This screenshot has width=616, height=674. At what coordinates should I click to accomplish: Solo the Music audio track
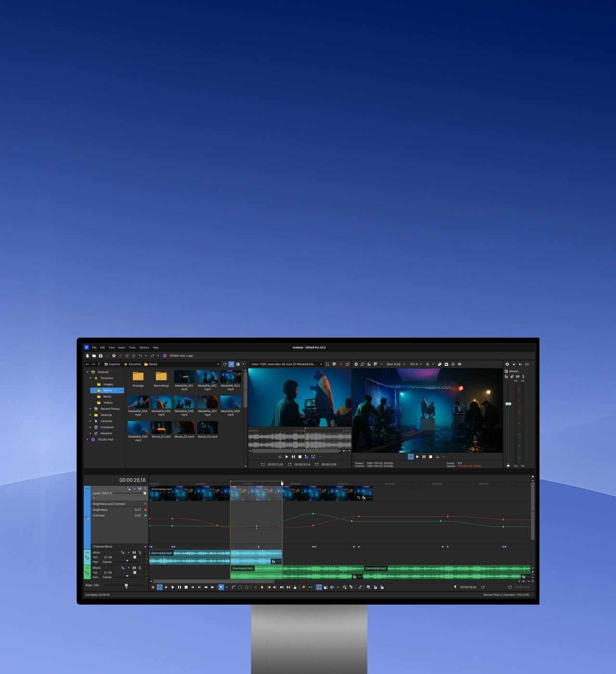point(140,568)
